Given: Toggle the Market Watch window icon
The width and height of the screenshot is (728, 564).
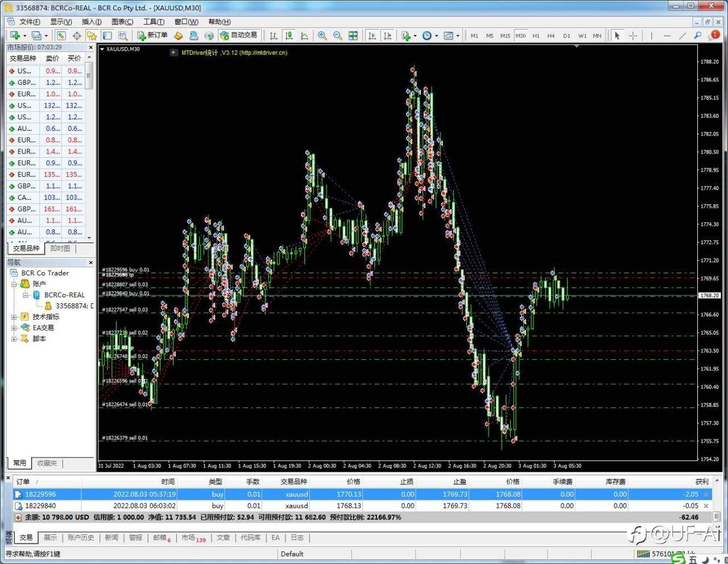Looking at the screenshot, I should pos(61,35).
